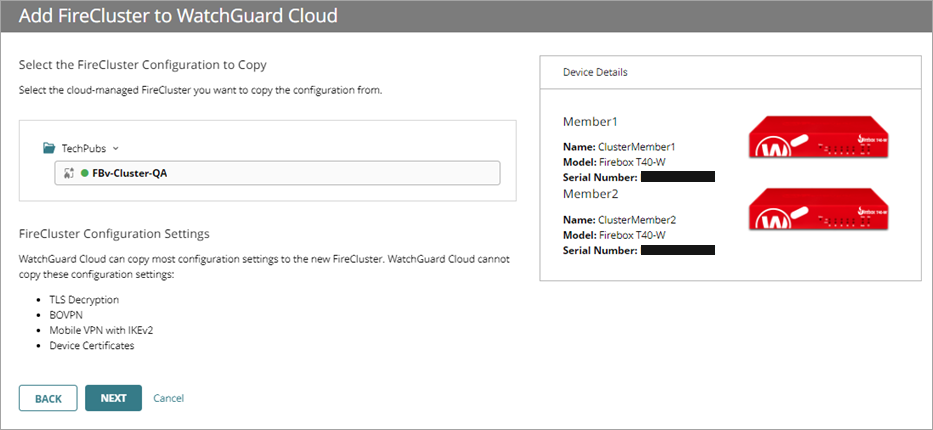Click the TechPubs folder icon
The width and height of the screenshot is (933, 430).
point(49,148)
